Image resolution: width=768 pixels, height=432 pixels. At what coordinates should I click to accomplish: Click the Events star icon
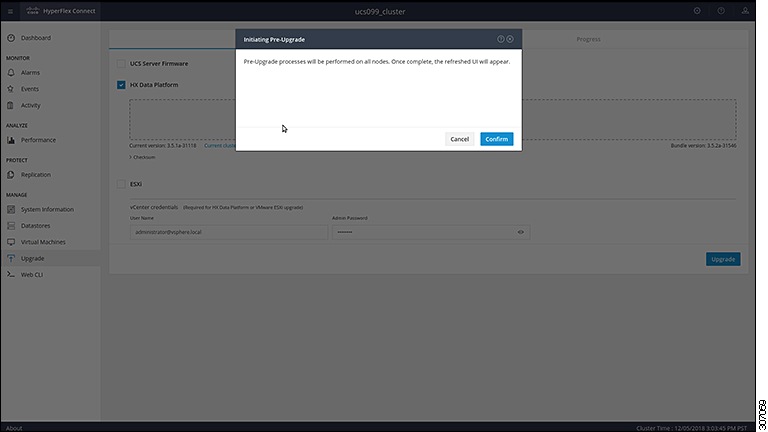(x=11, y=89)
